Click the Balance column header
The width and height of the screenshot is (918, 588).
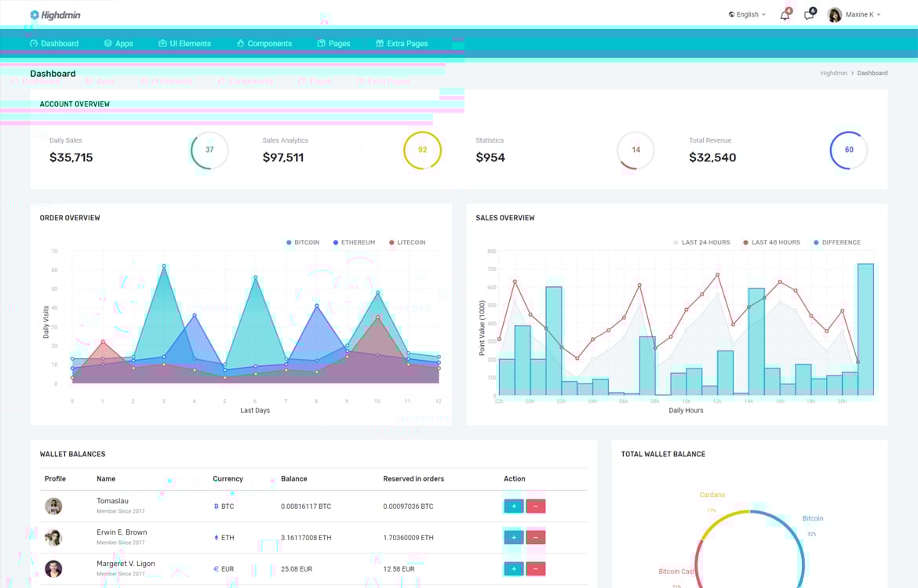[x=294, y=478]
